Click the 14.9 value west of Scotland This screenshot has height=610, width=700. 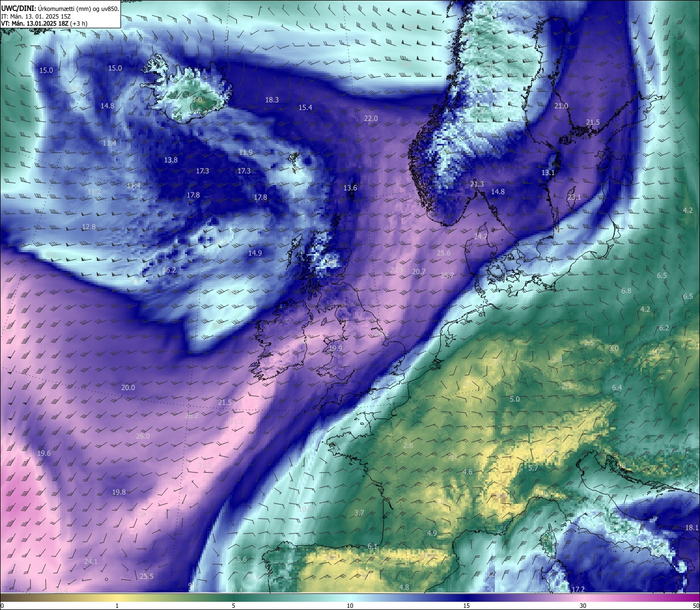[255, 253]
